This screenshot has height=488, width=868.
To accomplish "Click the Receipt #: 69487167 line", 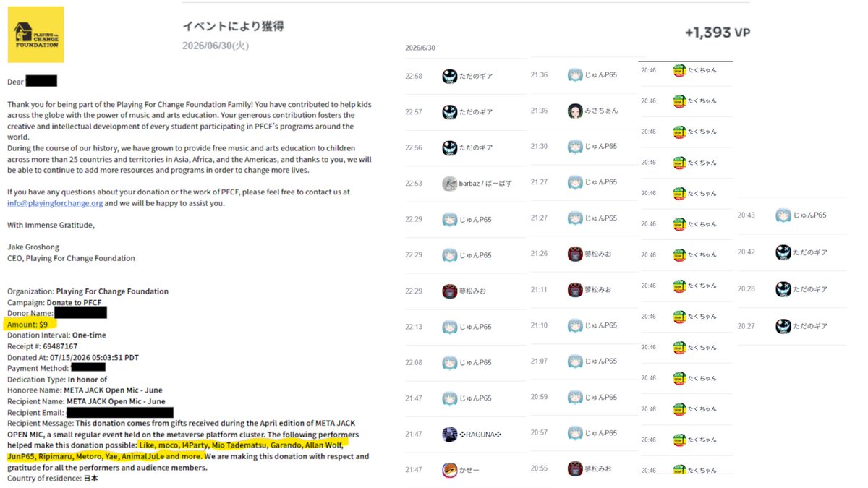I will coord(43,346).
